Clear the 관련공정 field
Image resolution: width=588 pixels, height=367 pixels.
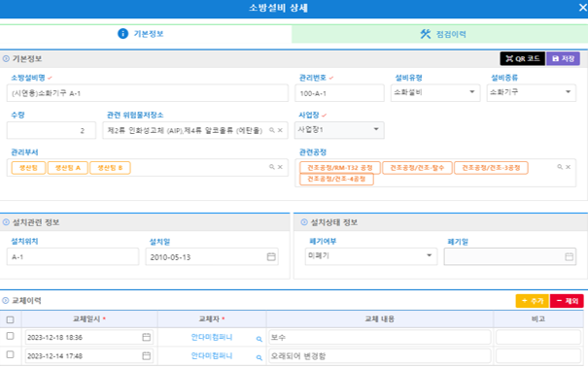tap(569, 167)
